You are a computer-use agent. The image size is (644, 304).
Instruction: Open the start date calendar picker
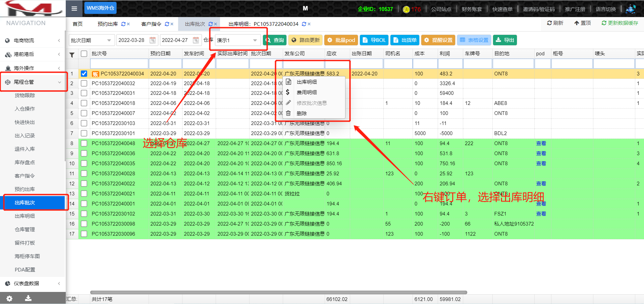153,40
